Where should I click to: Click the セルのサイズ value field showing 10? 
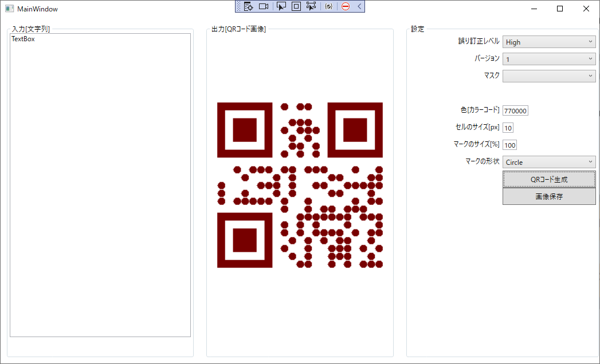(508, 128)
